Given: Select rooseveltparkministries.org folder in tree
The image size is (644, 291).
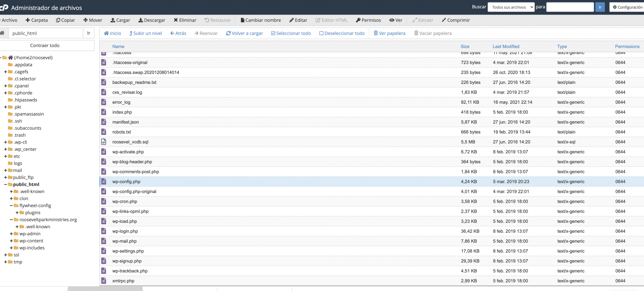Looking at the screenshot, I should pos(48,220).
